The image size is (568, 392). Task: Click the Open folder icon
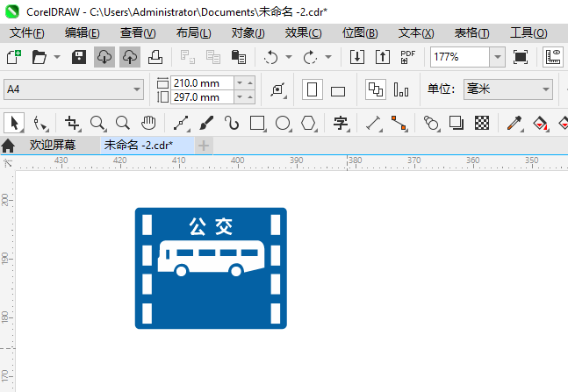[39, 57]
